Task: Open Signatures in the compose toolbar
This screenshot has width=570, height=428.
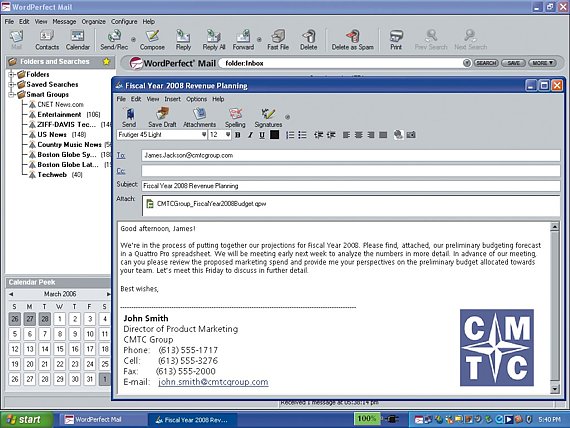Action: (x=268, y=117)
